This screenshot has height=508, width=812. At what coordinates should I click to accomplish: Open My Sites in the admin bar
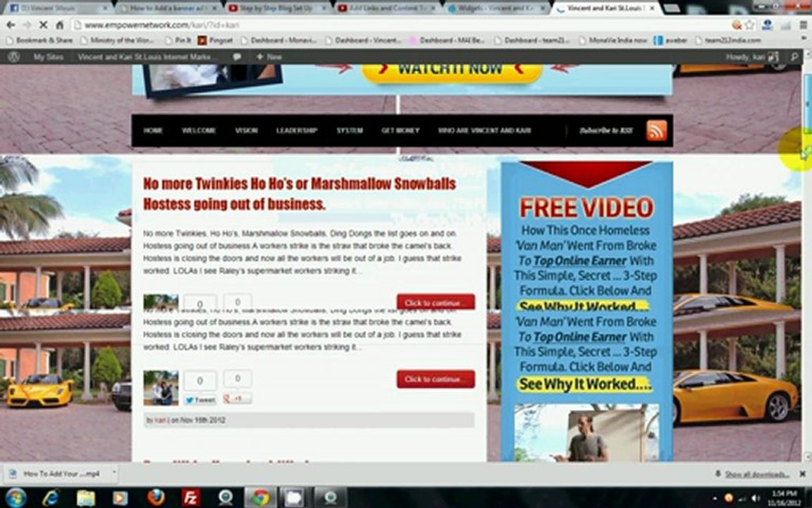(x=48, y=57)
